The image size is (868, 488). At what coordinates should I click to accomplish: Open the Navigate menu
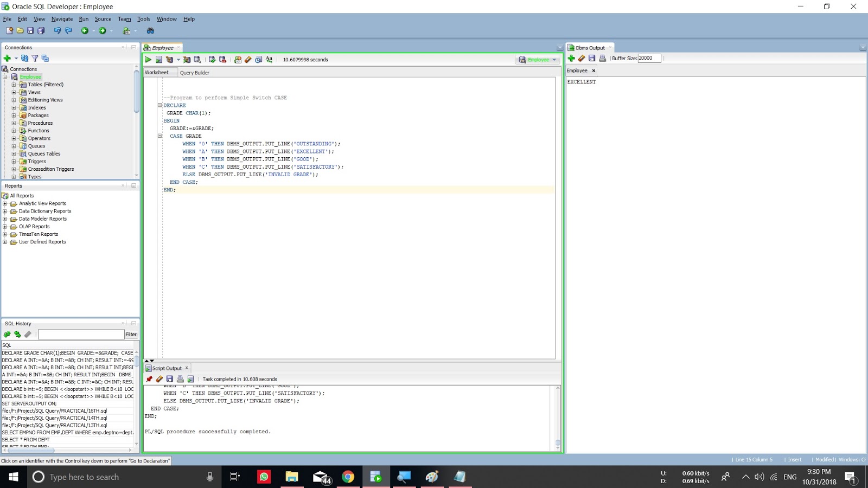62,18
